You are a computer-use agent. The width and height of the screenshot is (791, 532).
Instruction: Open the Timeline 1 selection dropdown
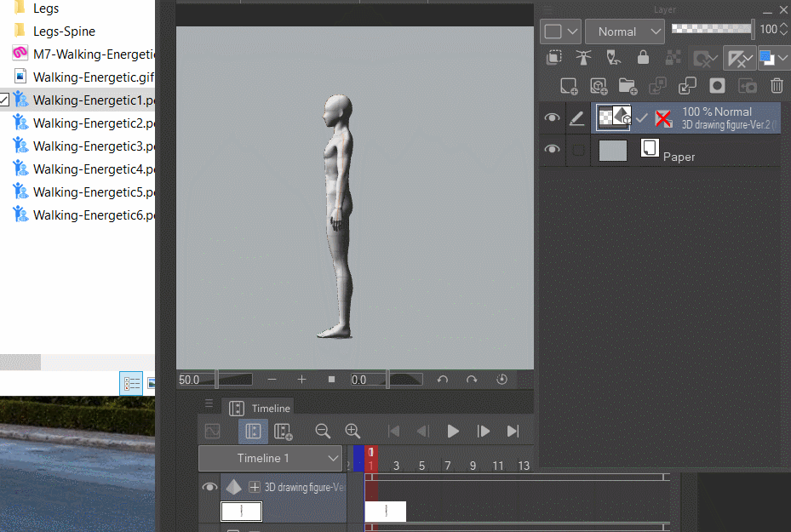[x=271, y=458]
